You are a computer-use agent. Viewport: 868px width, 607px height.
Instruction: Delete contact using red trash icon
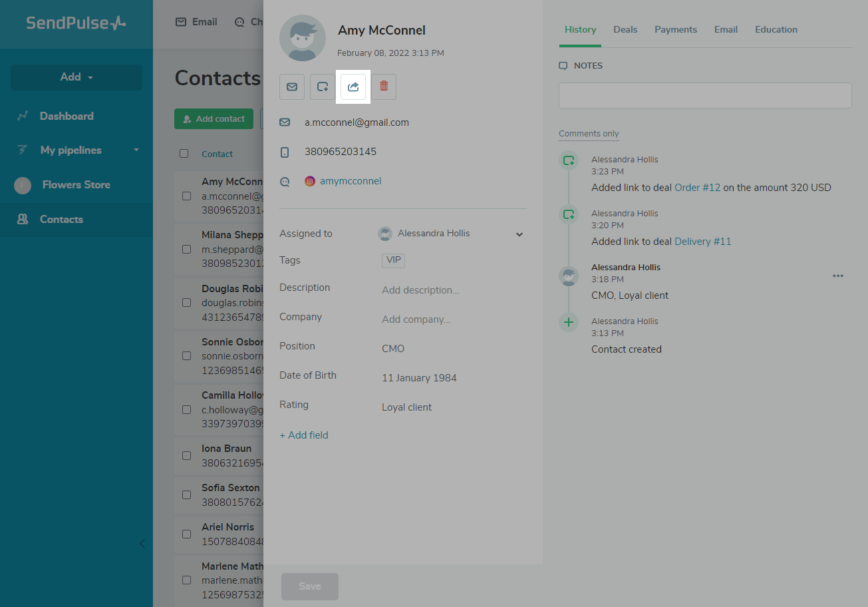[x=384, y=87]
